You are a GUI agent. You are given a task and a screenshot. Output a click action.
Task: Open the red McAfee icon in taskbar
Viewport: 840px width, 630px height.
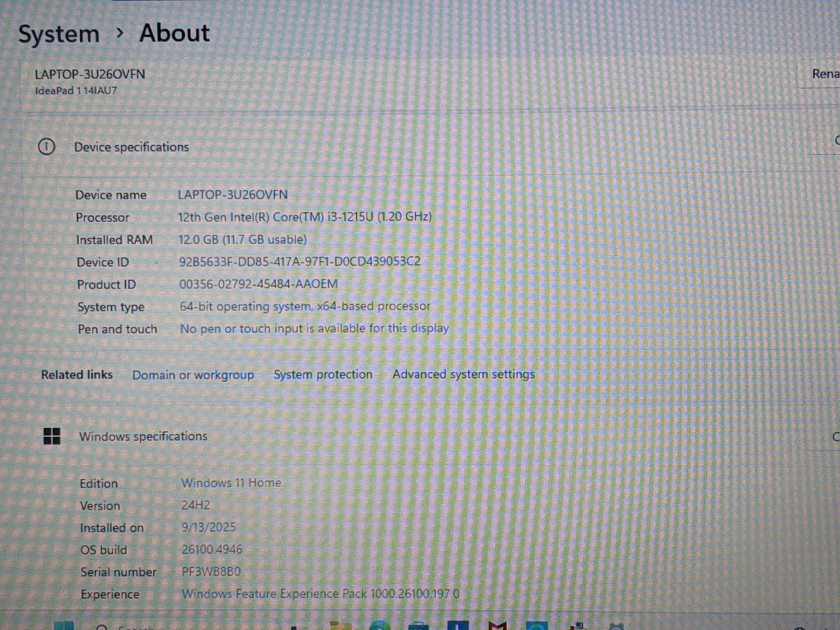[x=497, y=626]
